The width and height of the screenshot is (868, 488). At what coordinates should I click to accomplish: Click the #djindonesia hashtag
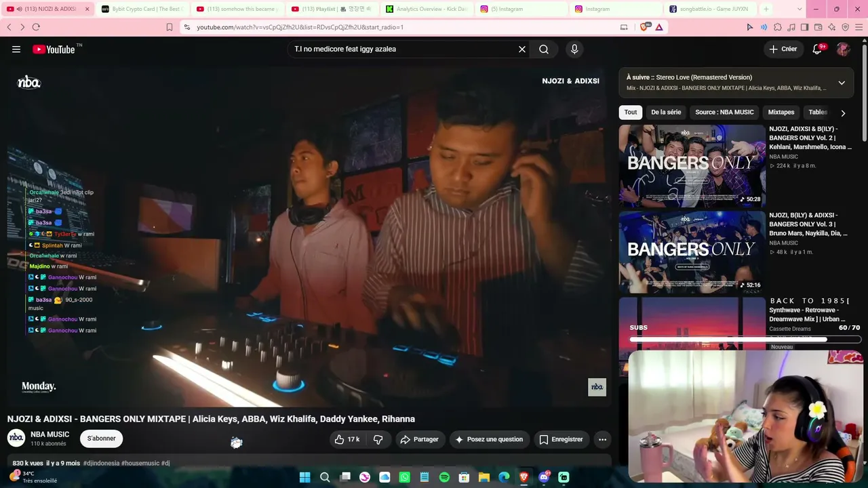pyautogui.click(x=101, y=464)
